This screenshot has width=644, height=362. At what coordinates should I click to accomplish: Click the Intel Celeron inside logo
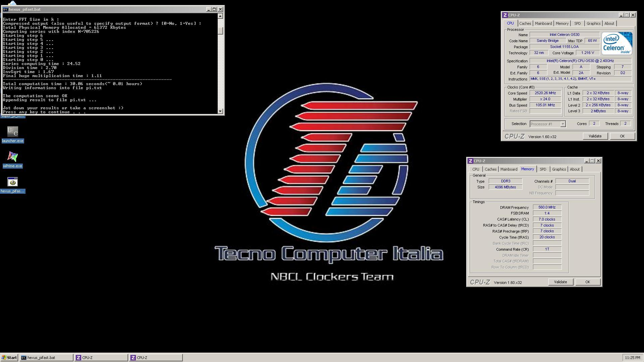pos(616,43)
